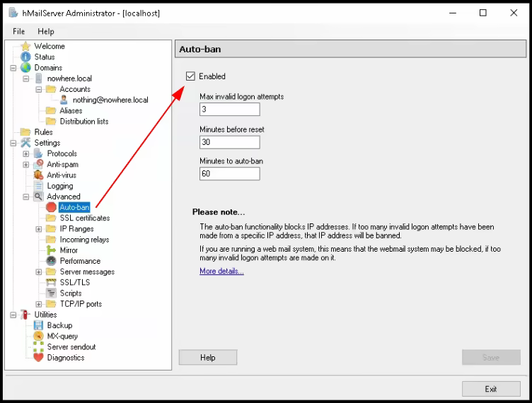Click the nothing@nowhere.local user icon
Viewport: 532px width, 403px height.
pyautogui.click(x=64, y=100)
